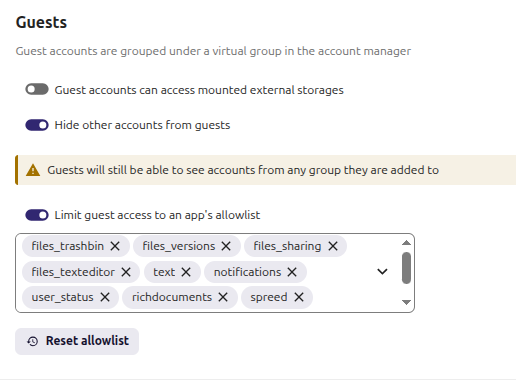The height and width of the screenshot is (386, 516).
Task: Click the guest accounts virtual group description
Action: [x=213, y=51]
